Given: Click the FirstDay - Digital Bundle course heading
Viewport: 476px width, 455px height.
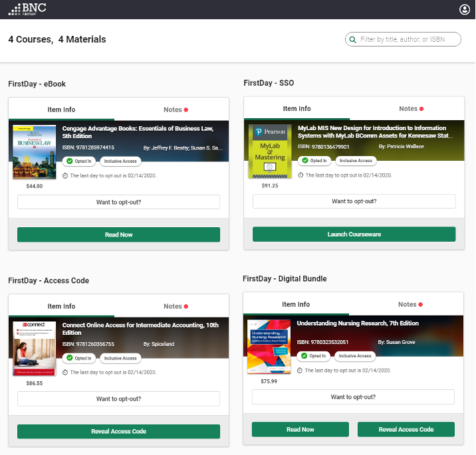Looking at the screenshot, I should coord(285,279).
